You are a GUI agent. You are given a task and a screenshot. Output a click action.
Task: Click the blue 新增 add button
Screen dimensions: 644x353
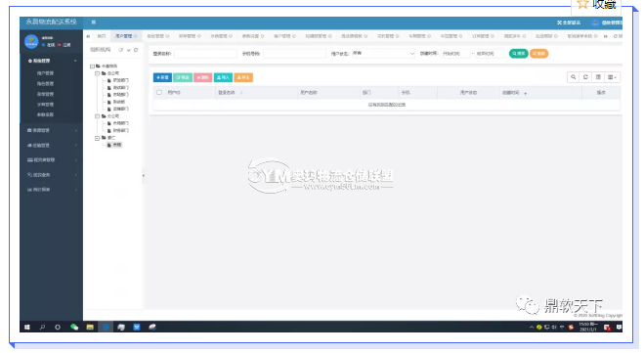[162, 77]
